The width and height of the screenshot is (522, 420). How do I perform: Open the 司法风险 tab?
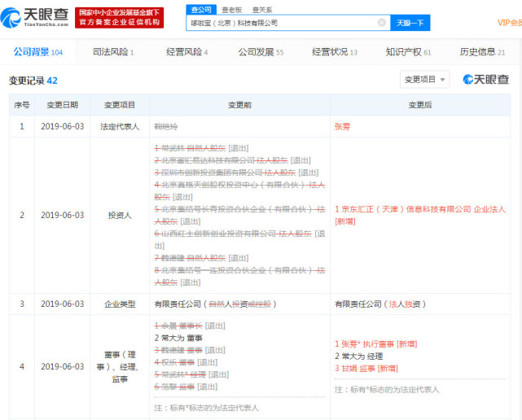tap(113, 52)
